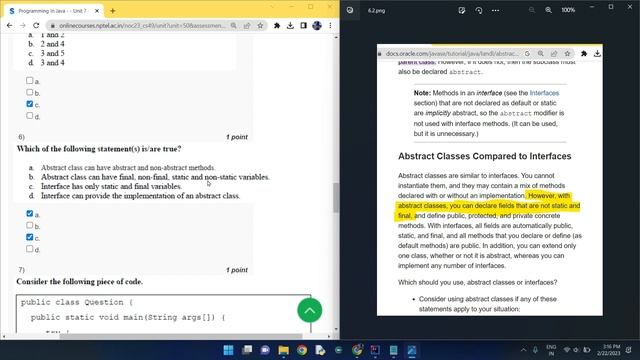Click edit image icon in Photos
The width and height of the screenshot is (640, 360).
[462, 10]
